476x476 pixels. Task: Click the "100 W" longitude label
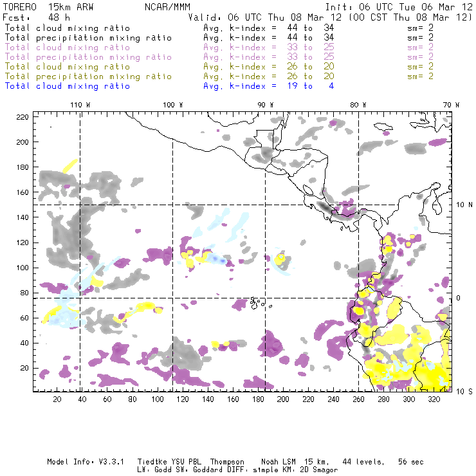(173, 105)
